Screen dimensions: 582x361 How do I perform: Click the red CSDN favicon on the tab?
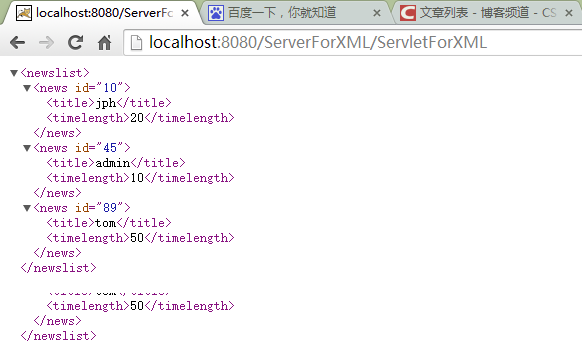click(408, 13)
